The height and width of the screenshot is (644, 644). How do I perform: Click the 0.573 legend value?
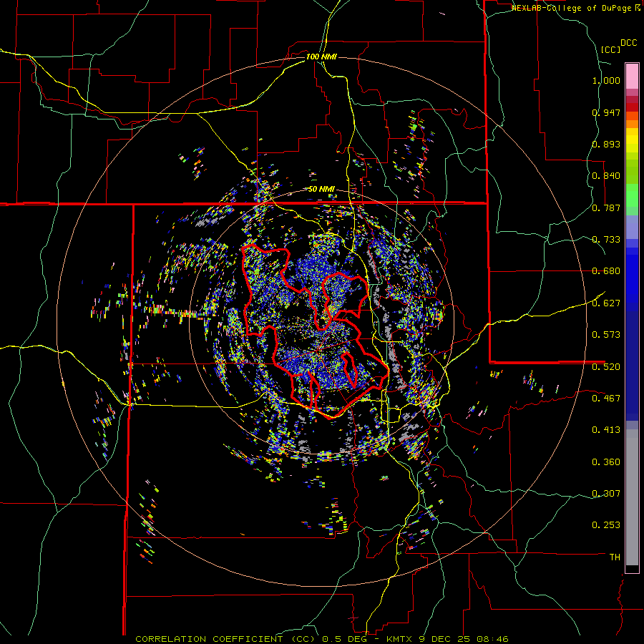tap(606, 335)
